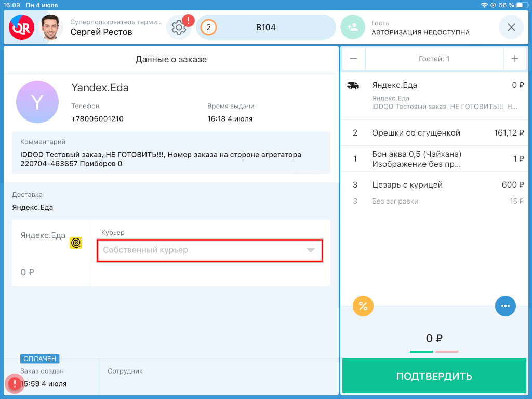Tap the red QR logo icon
Viewport: 532px width, 399px height.
tap(21, 28)
